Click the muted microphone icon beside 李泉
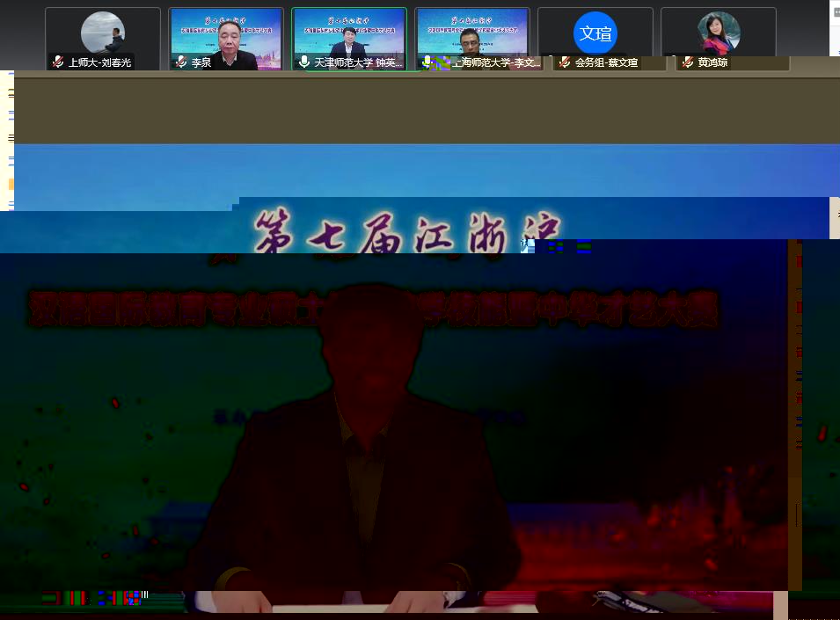840x620 pixels. coord(181,62)
